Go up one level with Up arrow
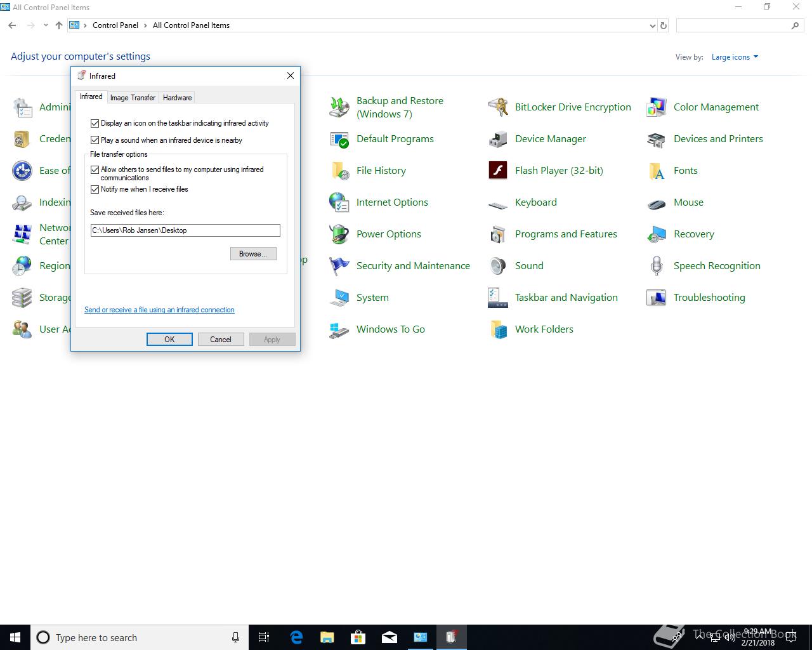Screen dimensions: 812x650 59,25
